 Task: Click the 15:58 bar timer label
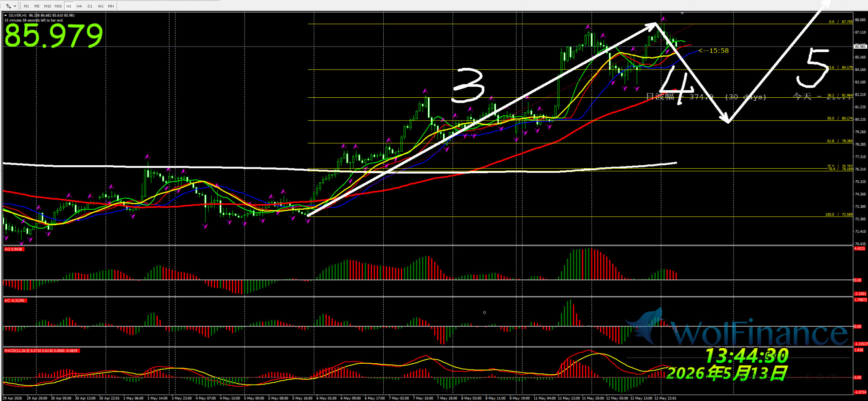coord(714,51)
